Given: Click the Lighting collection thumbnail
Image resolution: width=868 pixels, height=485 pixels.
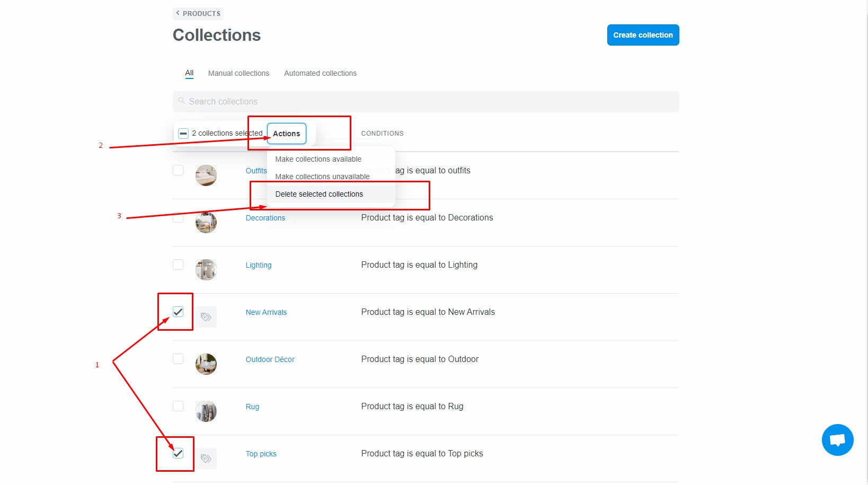Looking at the screenshot, I should click(206, 269).
